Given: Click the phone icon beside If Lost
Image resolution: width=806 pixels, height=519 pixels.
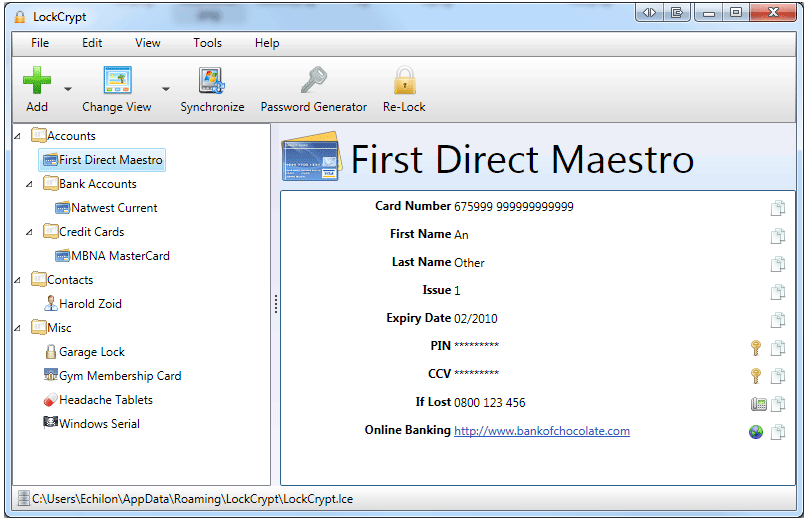Looking at the screenshot, I should [x=758, y=404].
